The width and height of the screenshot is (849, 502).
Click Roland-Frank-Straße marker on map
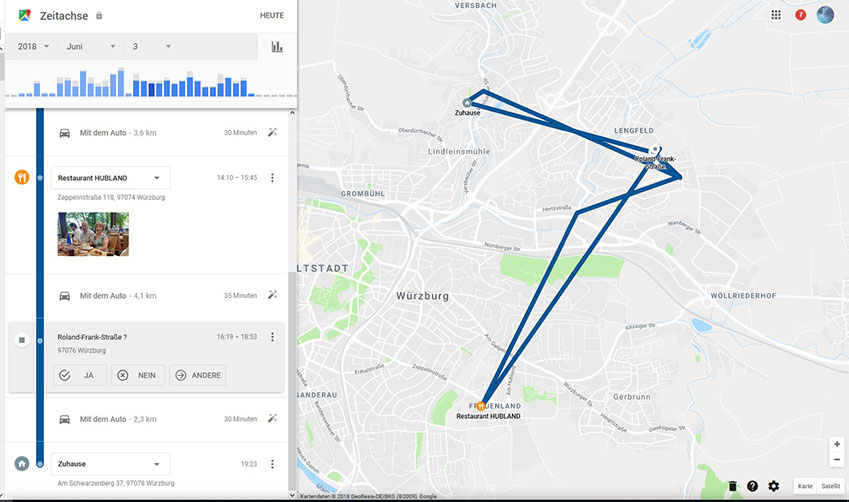click(655, 150)
